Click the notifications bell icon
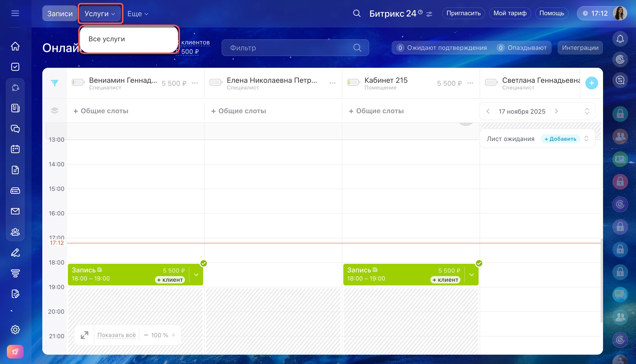Screen dimensions: 636x364 [620, 39]
